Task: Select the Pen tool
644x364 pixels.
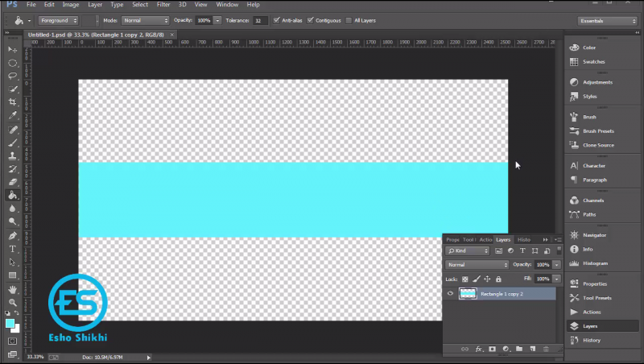Action: coord(12,236)
